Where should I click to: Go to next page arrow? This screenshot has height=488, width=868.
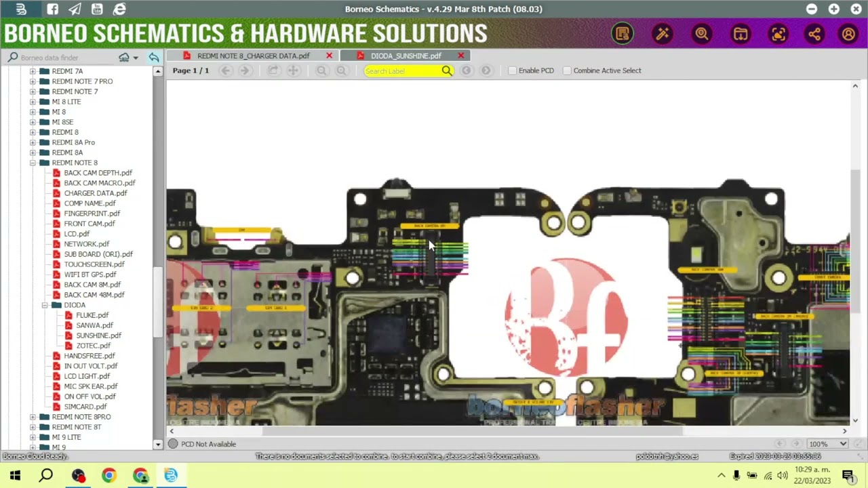(x=245, y=70)
